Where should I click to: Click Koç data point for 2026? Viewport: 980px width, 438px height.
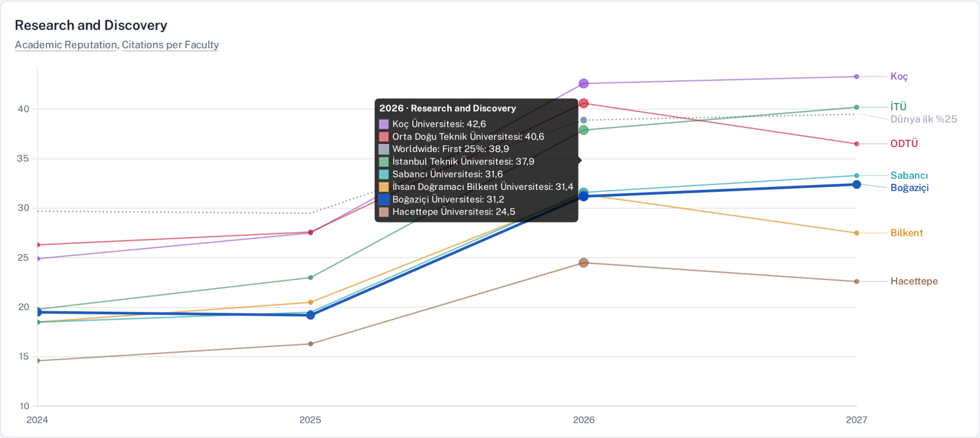click(x=584, y=83)
